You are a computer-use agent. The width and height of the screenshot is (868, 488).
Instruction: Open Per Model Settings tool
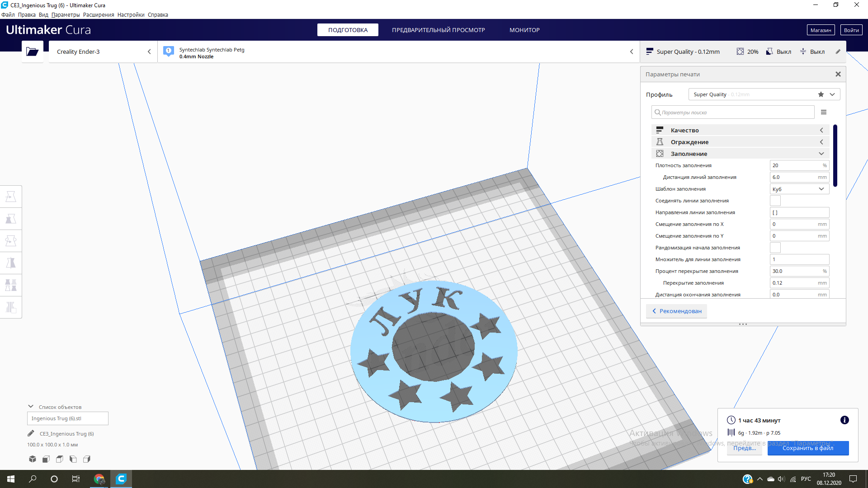point(11,285)
